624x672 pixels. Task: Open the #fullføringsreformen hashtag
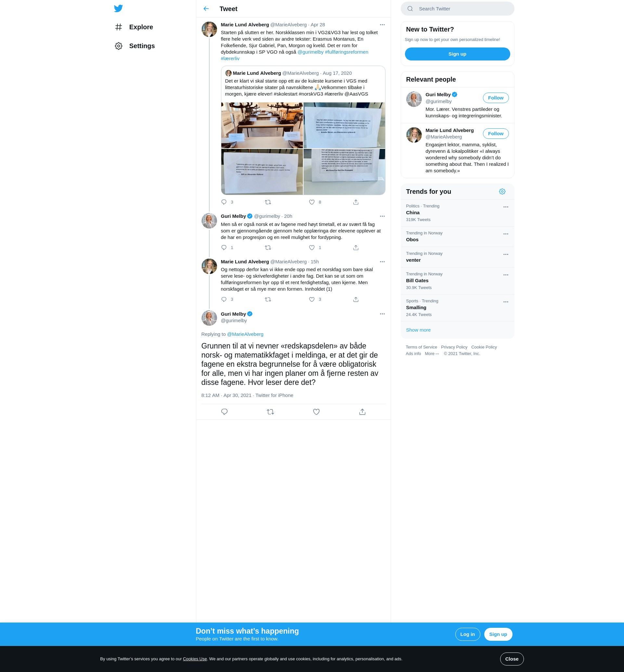[x=346, y=52]
